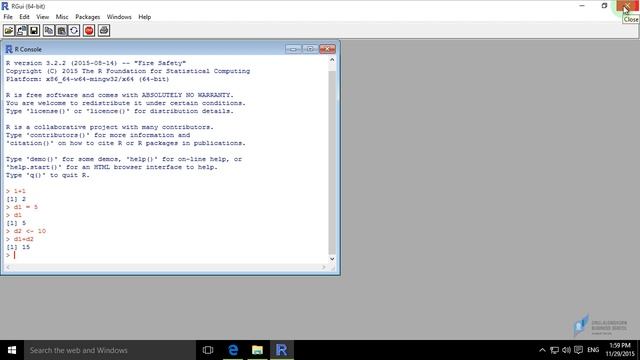Image resolution: width=640 pixels, height=360 pixels.
Task: Minimize the R Console child window
Action: [293, 49]
